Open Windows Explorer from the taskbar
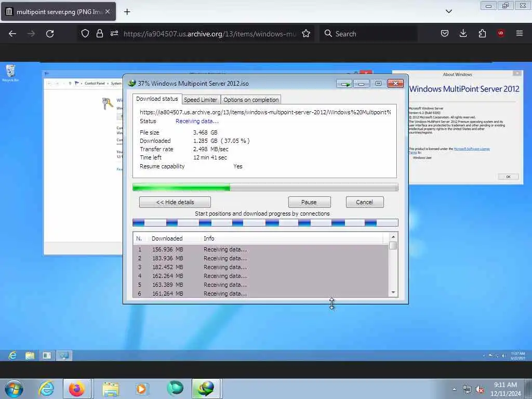This screenshot has height=399, width=532. point(111,389)
